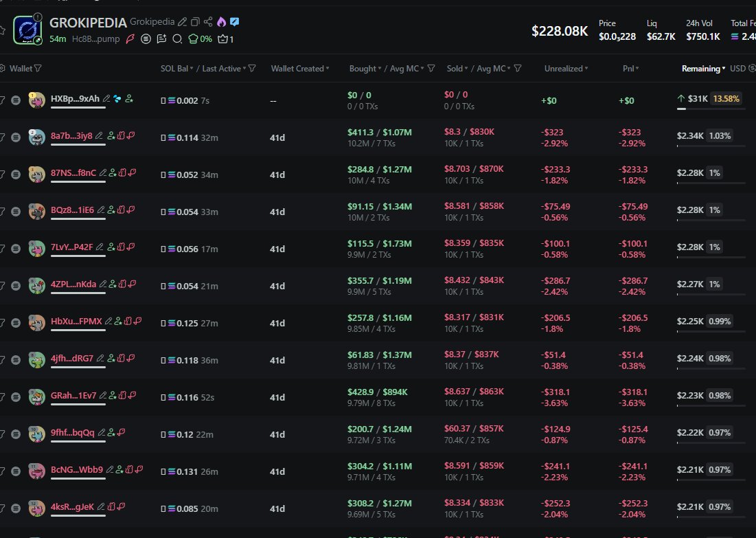Click the green user-star icon beside 8a7b...3iy8

111,135
